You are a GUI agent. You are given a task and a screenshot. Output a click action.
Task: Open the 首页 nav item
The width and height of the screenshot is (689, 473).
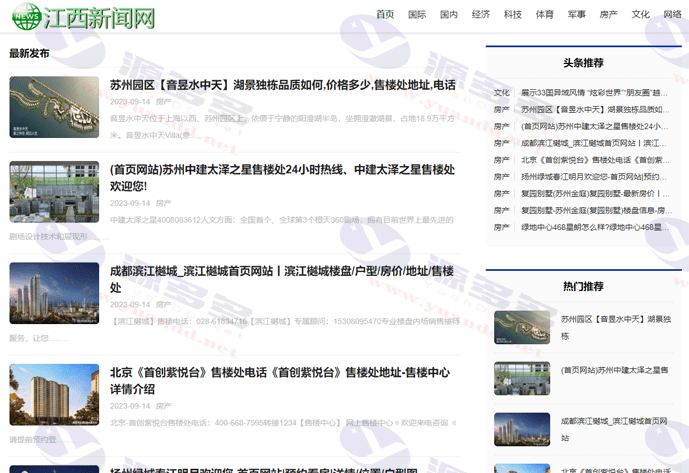coord(385,15)
